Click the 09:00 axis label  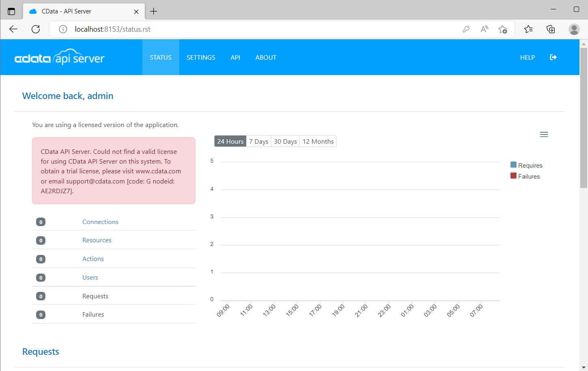(x=223, y=311)
